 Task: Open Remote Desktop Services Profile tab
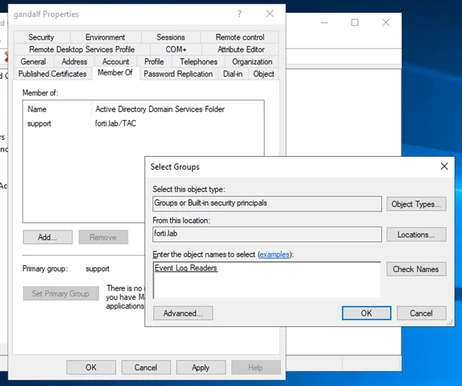coord(82,49)
